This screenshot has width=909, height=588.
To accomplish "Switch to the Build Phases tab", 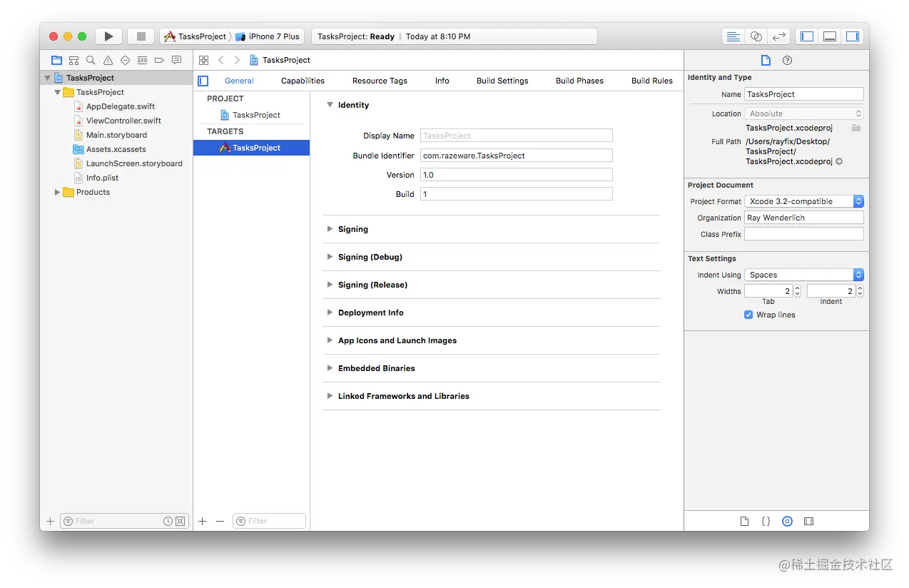I will coord(579,81).
